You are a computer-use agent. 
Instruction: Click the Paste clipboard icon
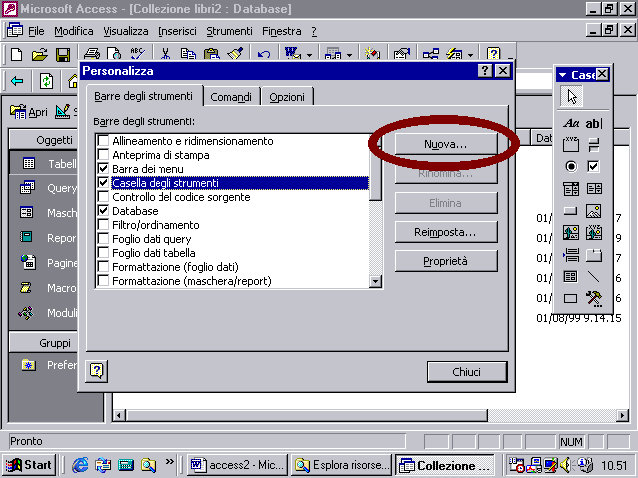[x=212, y=54]
